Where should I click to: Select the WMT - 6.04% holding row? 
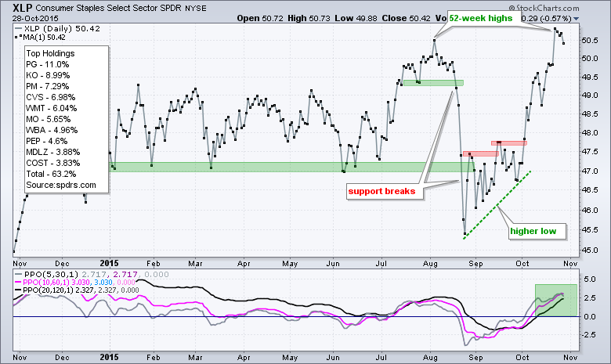[52, 108]
